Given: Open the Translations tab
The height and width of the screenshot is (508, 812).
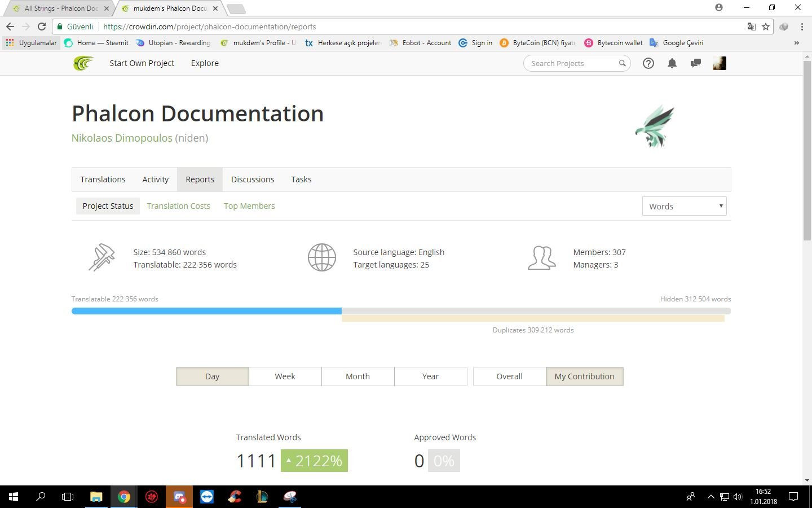Looking at the screenshot, I should tap(103, 179).
